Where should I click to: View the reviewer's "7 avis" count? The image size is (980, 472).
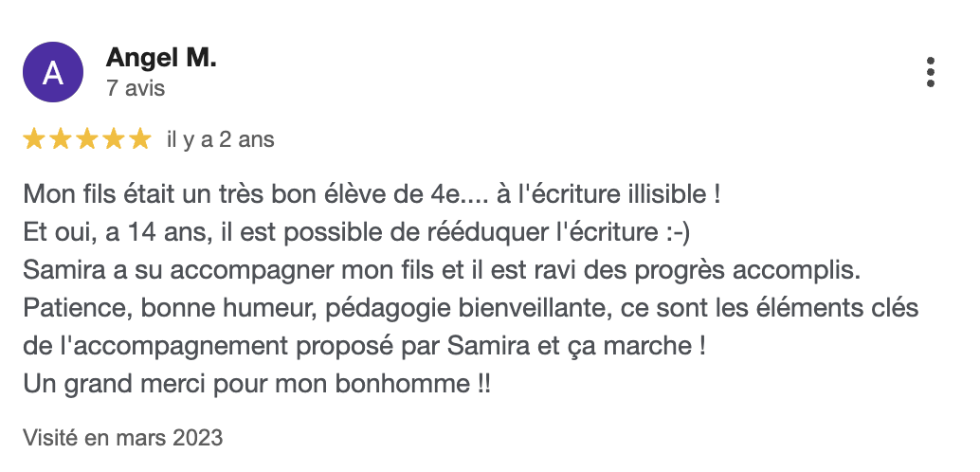click(136, 89)
